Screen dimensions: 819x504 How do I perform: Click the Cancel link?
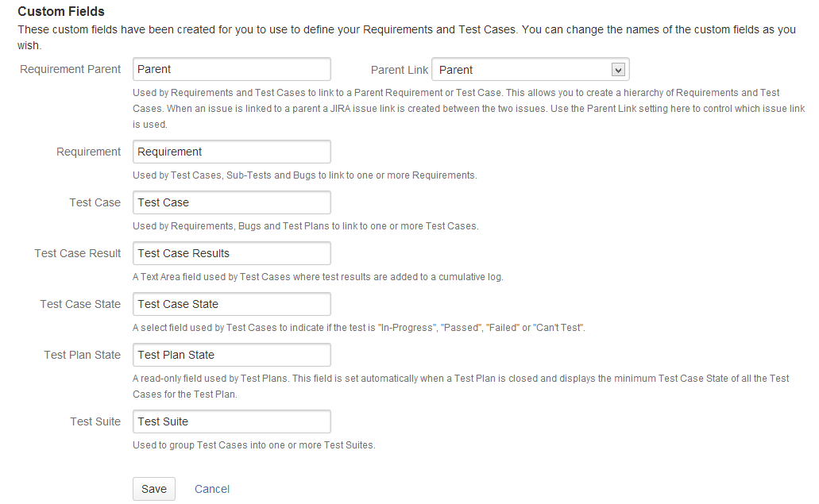(212, 489)
